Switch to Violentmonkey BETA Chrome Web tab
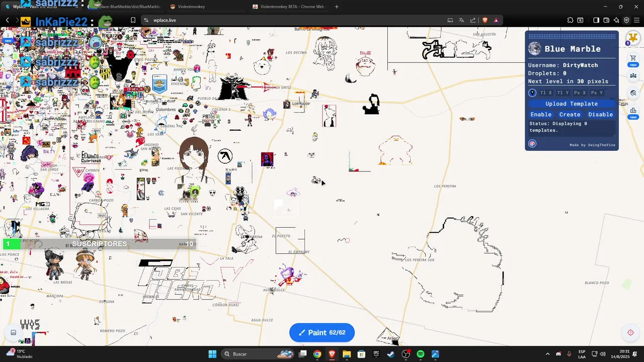Image resolution: width=644 pixels, height=362 pixels. click(289, 7)
